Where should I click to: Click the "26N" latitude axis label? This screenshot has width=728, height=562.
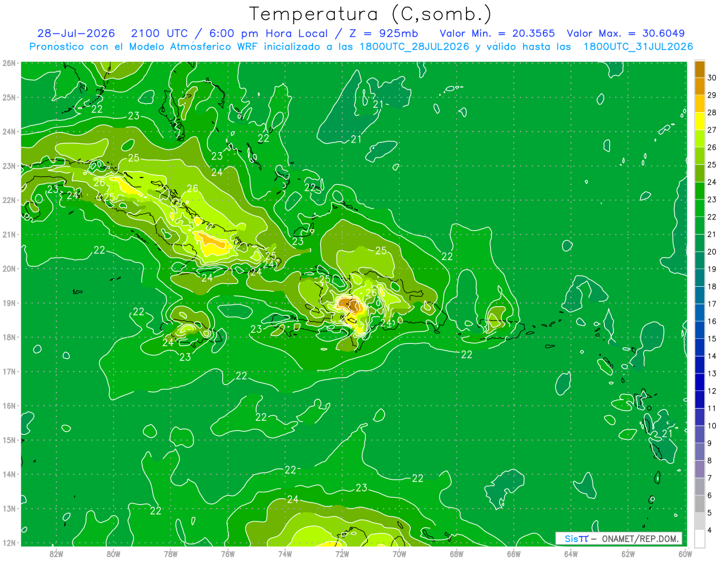[8, 63]
